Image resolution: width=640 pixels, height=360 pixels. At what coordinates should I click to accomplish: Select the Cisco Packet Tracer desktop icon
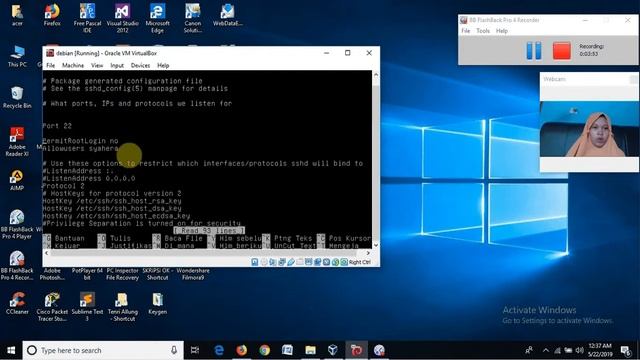52,307
